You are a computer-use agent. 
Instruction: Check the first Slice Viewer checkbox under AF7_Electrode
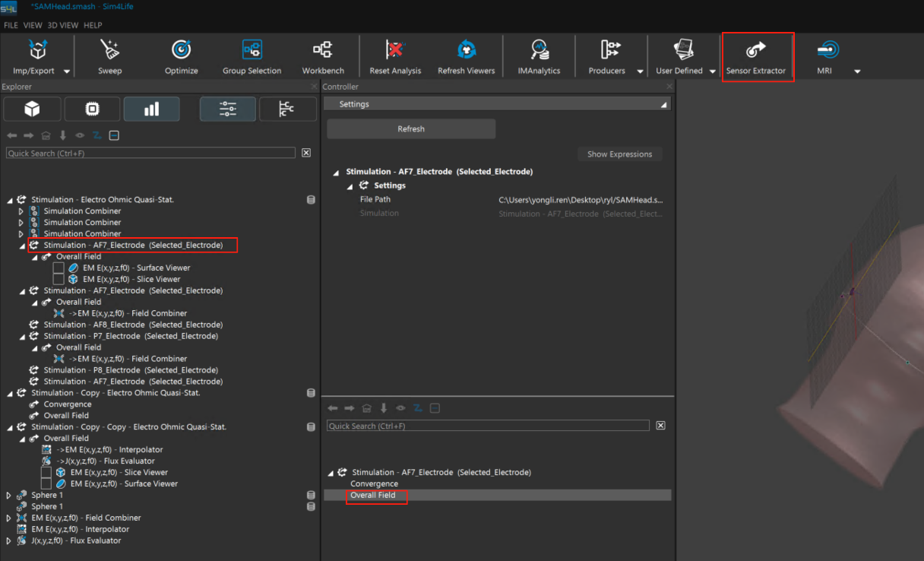(59, 280)
